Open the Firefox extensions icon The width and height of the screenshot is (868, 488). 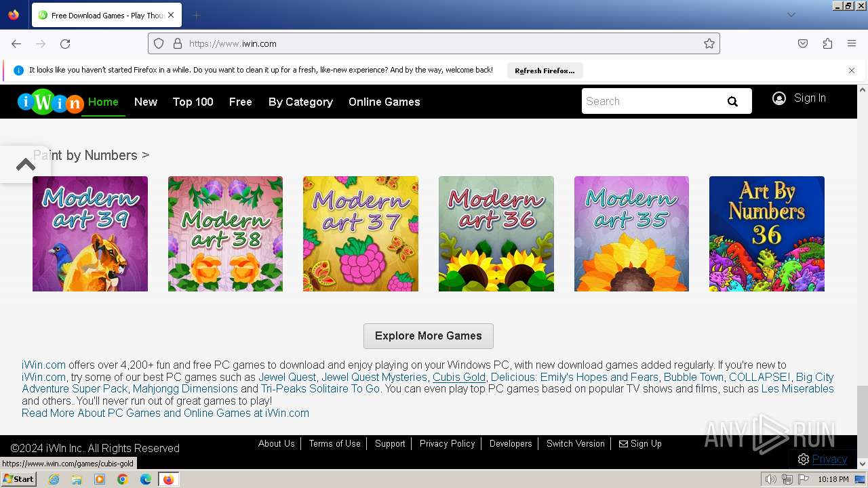[x=827, y=43]
